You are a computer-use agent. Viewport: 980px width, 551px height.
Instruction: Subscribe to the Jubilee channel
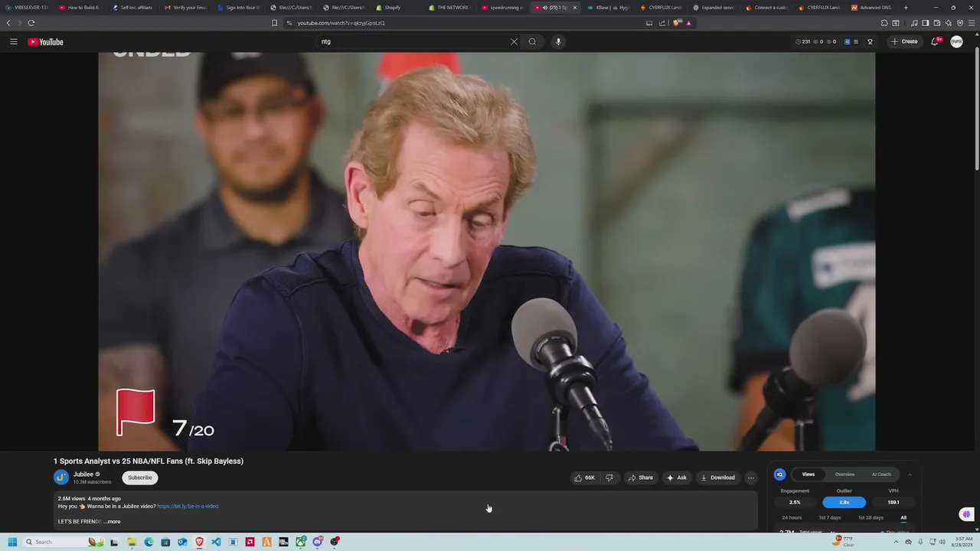click(140, 478)
